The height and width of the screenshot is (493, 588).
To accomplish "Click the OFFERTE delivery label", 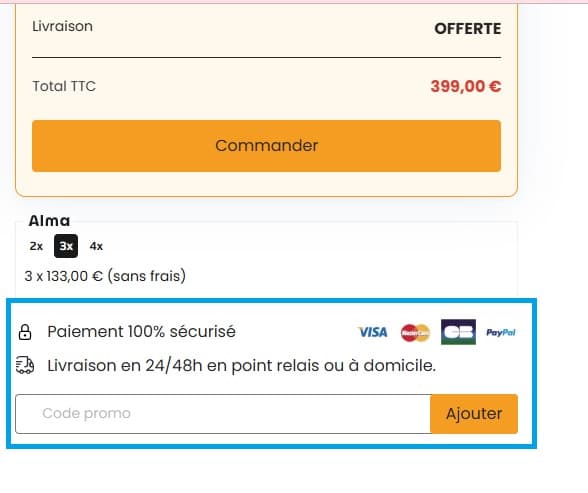I will click(468, 29).
